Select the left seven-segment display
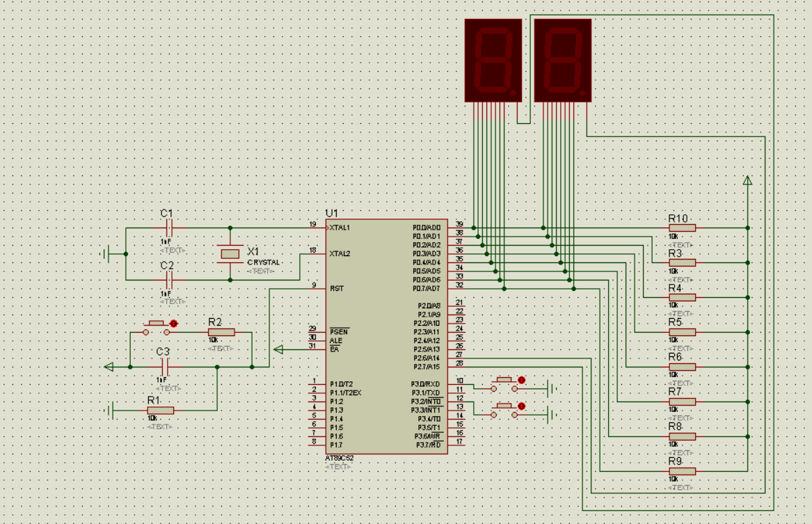This screenshot has height=524, width=812. [x=493, y=61]
